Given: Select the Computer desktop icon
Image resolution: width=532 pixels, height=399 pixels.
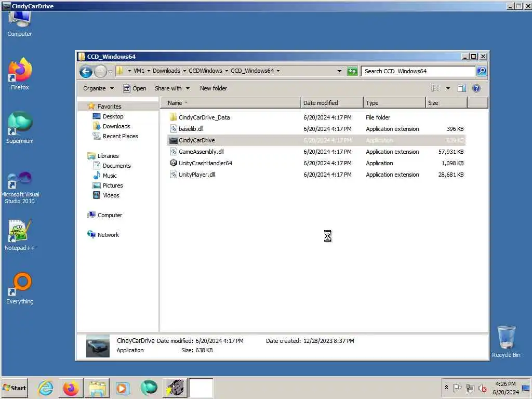Looking at the screenshot, I should [x=20, y=24].
